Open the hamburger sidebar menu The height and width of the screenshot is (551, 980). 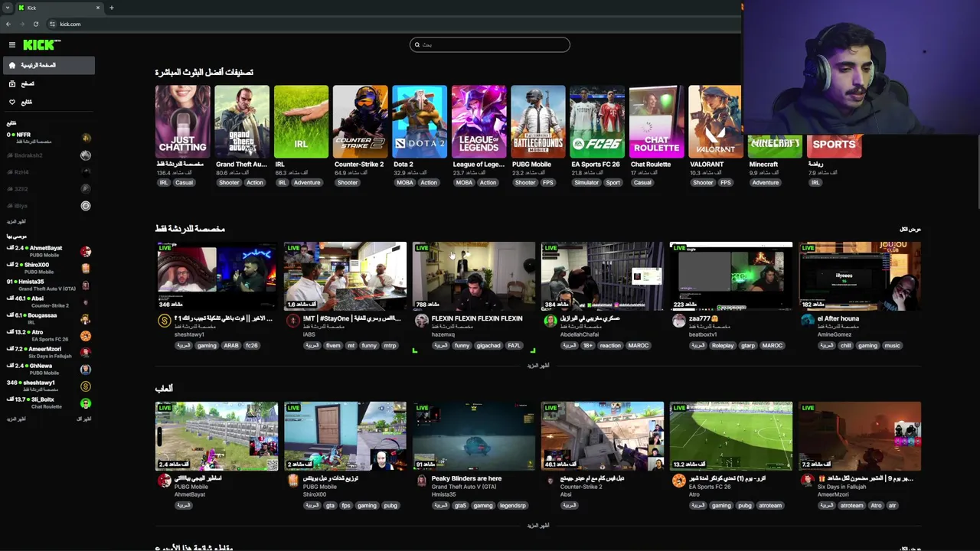click(12, 45)
